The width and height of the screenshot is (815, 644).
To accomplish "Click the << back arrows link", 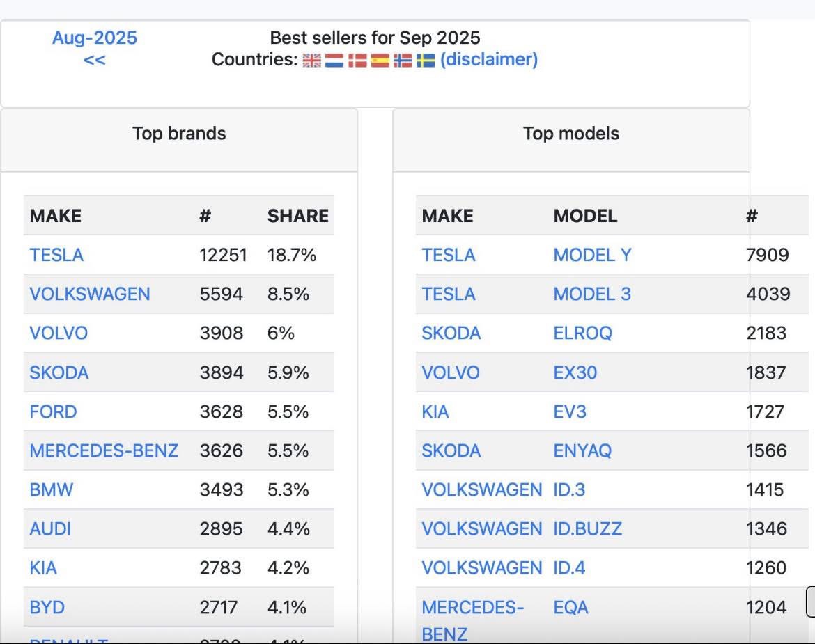I will [95, 60].
